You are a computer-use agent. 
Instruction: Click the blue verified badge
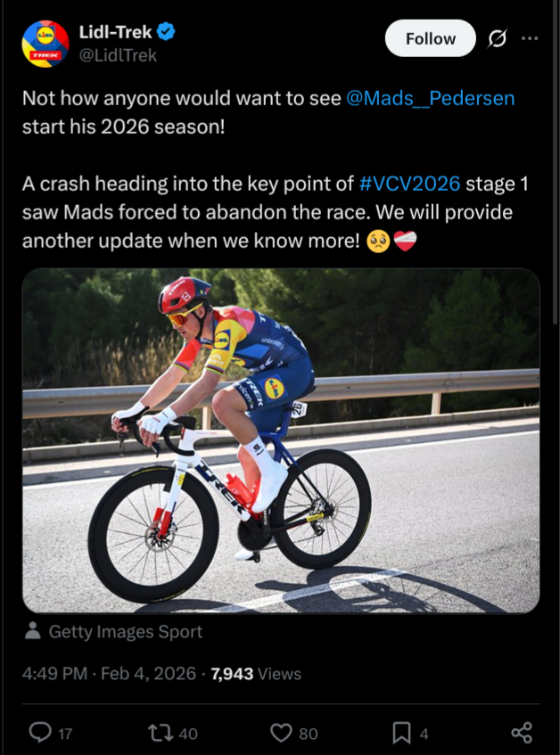[x=167, y=33]
